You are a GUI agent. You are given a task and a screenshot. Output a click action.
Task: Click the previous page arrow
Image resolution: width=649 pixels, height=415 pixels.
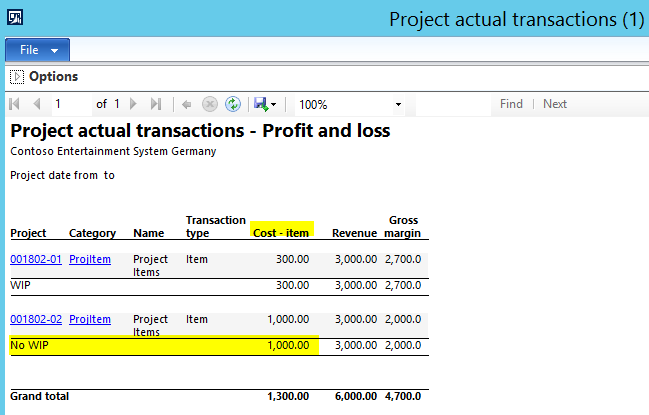point(37,104)
